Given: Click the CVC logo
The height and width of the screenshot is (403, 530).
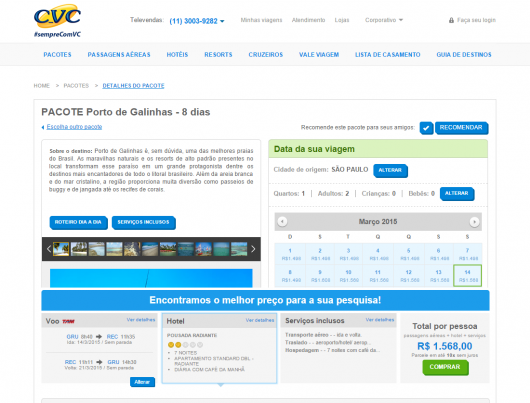Looking at the screenshot, I should [x=57, y=21].
